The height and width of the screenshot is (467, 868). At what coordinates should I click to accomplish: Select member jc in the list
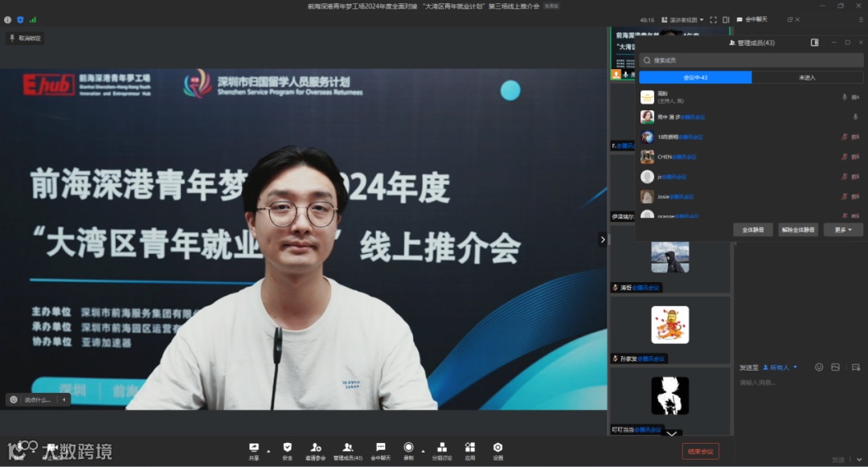click(751, 177)
